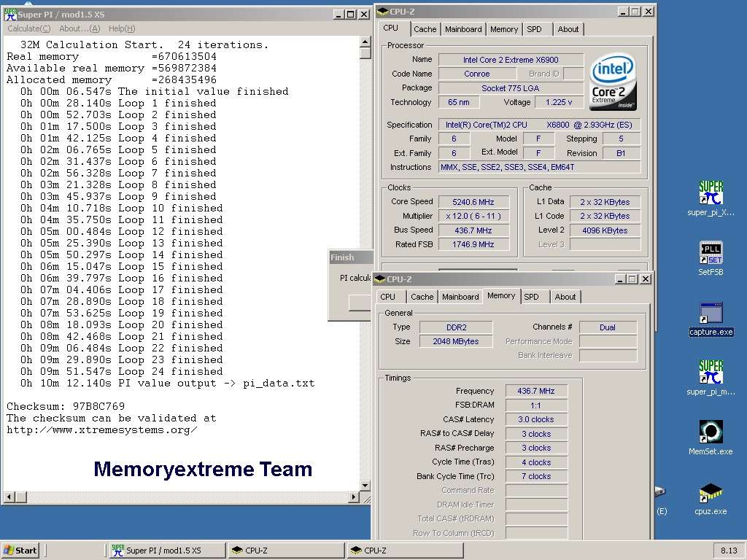The height and width of the screenshot is (560, 747).
Task: Click the Revision value B1
Action: point(622,153)
